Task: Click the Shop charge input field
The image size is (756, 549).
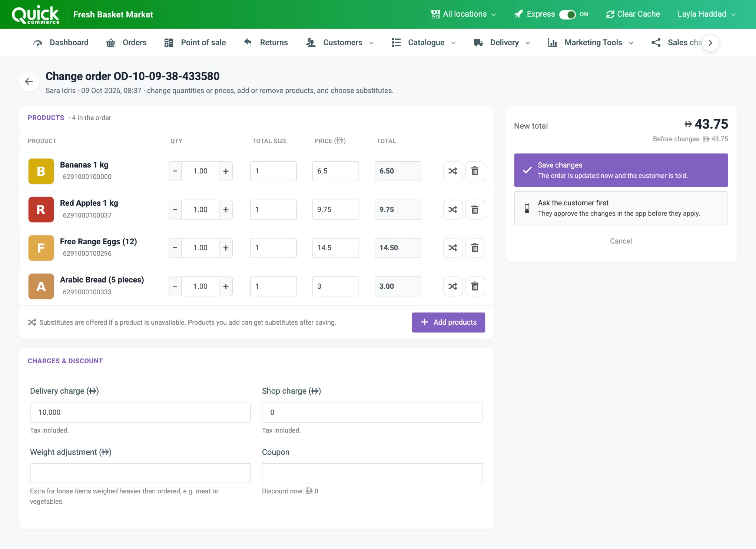Action: 372,413
